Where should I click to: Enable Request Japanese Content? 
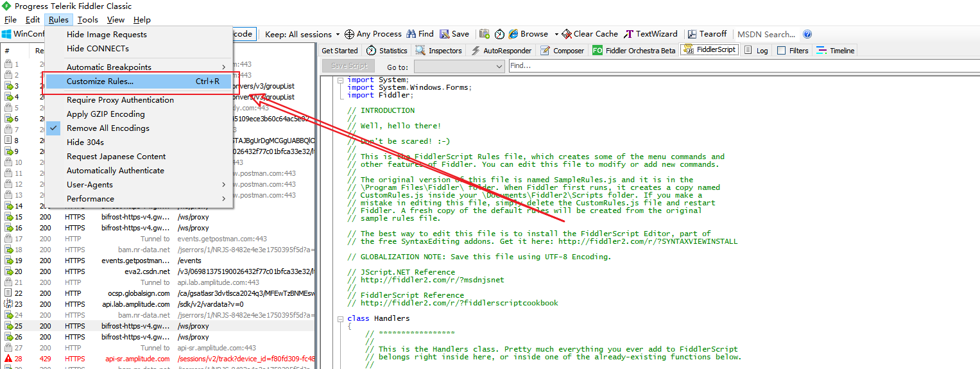point(139,157)
